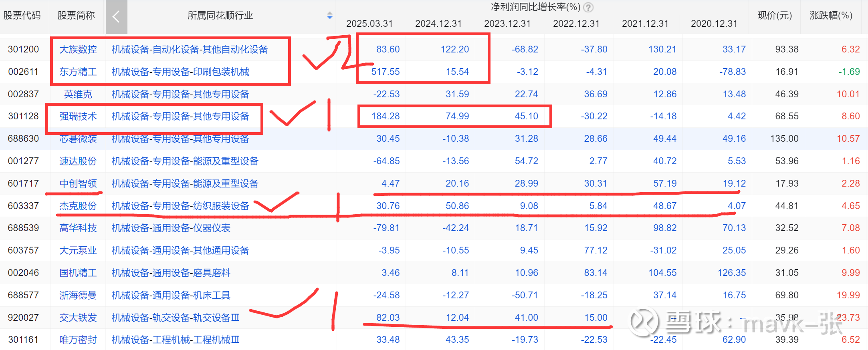Open stock link 大元泵业

coord(78,250)
